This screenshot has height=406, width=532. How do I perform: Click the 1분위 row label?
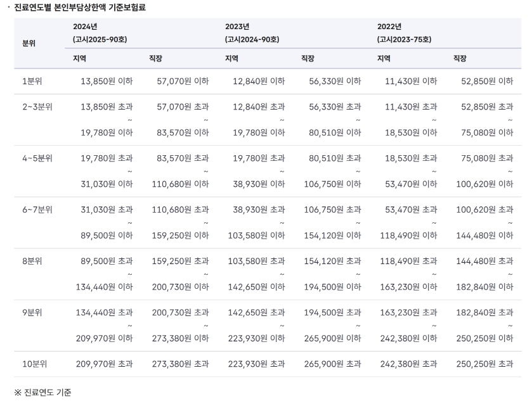(32, 81)
